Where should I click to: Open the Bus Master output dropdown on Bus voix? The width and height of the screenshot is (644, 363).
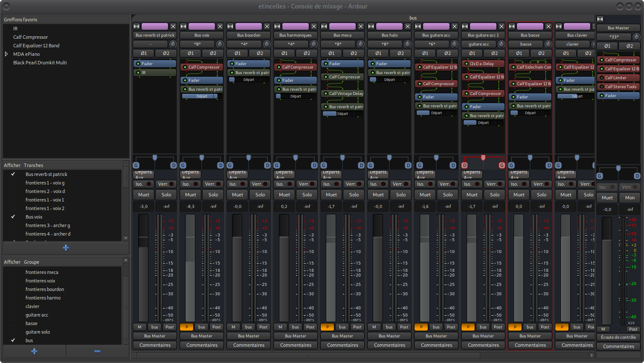(x=202, y=336)
